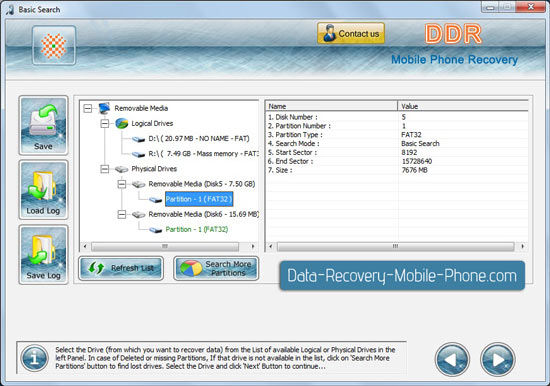Screen dimensions: 550x386
Task: Select green Partition - 1 under Disk6
Action: pos(197,229)
